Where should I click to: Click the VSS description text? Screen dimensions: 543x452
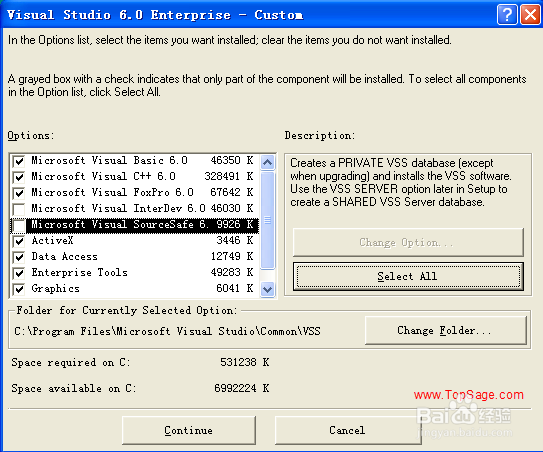pos(401,183)
